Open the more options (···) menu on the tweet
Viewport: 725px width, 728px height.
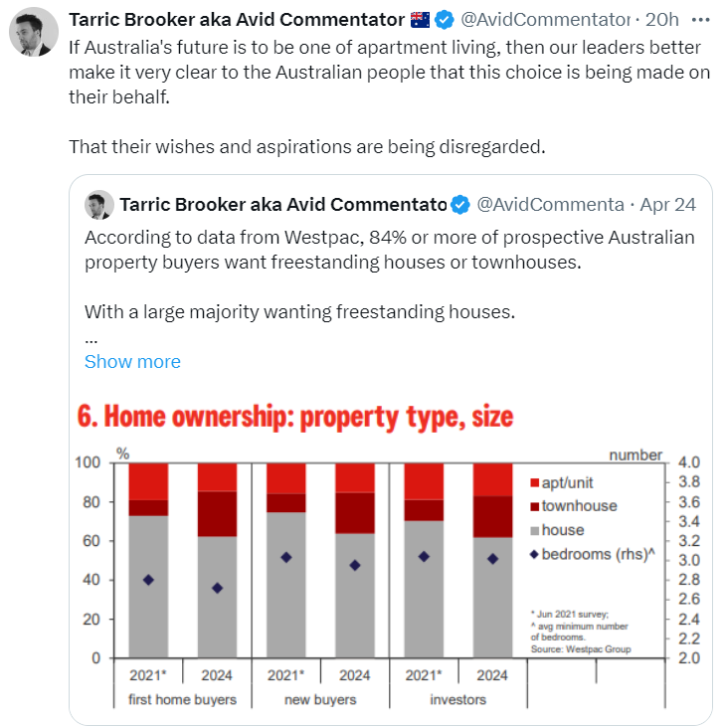tap(700, 20)
